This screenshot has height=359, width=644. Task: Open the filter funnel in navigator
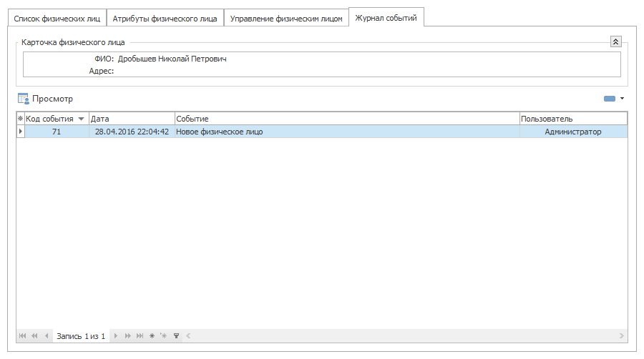tap(176, 336)
